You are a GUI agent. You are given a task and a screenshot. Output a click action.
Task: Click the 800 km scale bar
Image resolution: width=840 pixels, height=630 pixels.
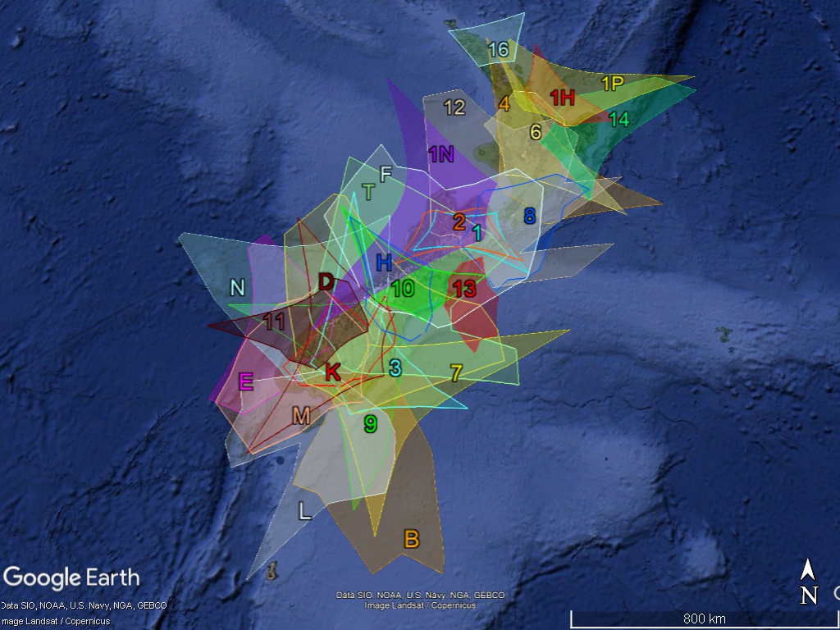(x=704, y=618)
